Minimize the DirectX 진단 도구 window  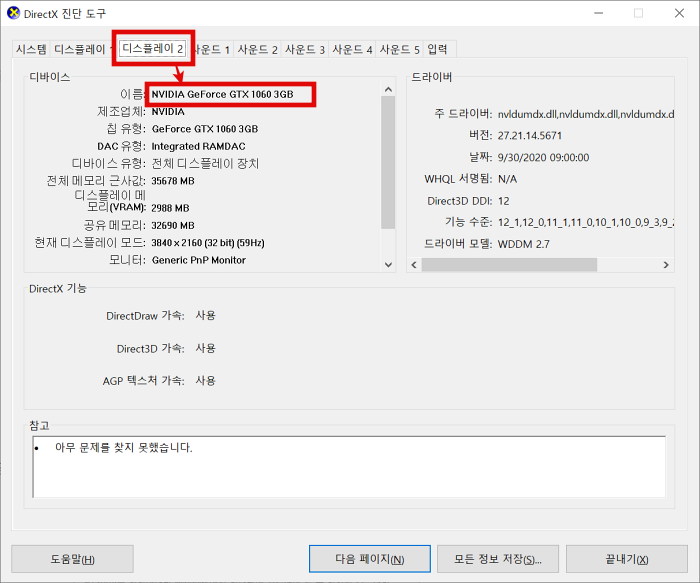[x=598, y=13]
